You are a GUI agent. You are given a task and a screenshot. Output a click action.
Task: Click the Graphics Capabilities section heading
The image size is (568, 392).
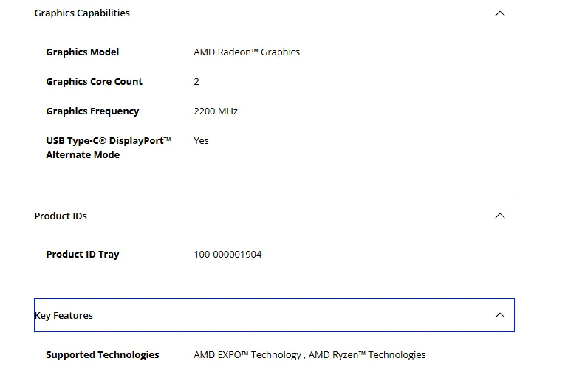(82, 13)
